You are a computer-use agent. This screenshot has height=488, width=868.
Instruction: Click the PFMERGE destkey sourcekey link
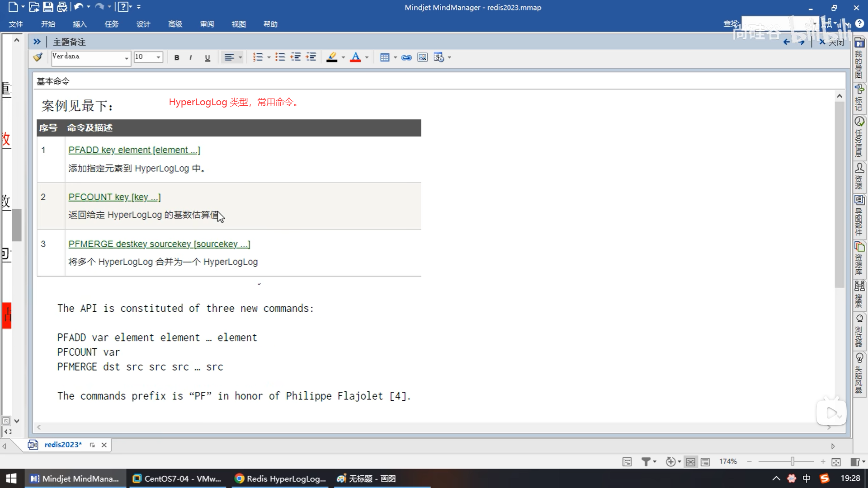[159, 244]
